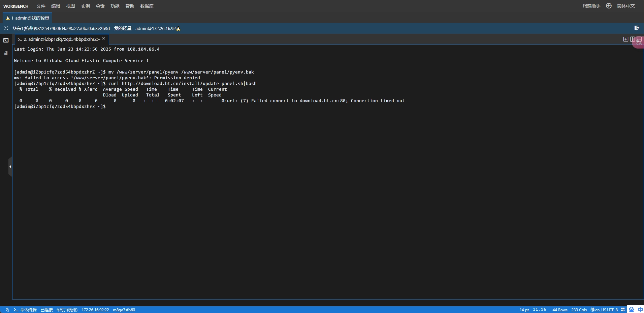Click the grid layout icon in status bar

pyautogui.click(x=623, y=309)
